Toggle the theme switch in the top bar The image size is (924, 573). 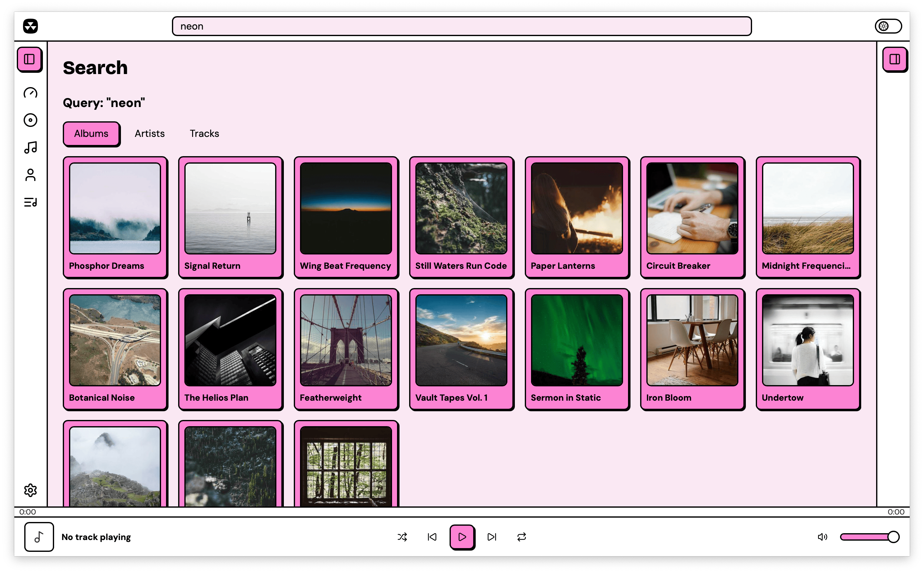point(888,26)
